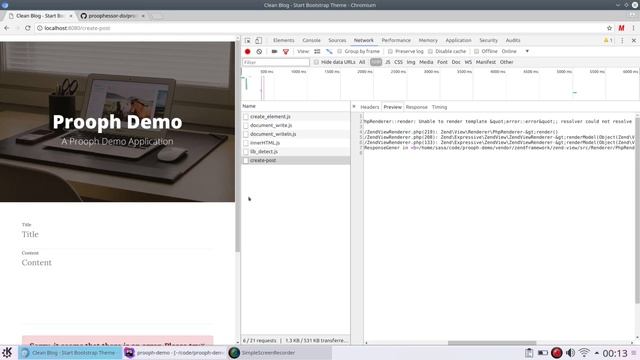640x360 pixels.
Task: Expand hidden system tray icons arrow
Action: click(597, 353)
